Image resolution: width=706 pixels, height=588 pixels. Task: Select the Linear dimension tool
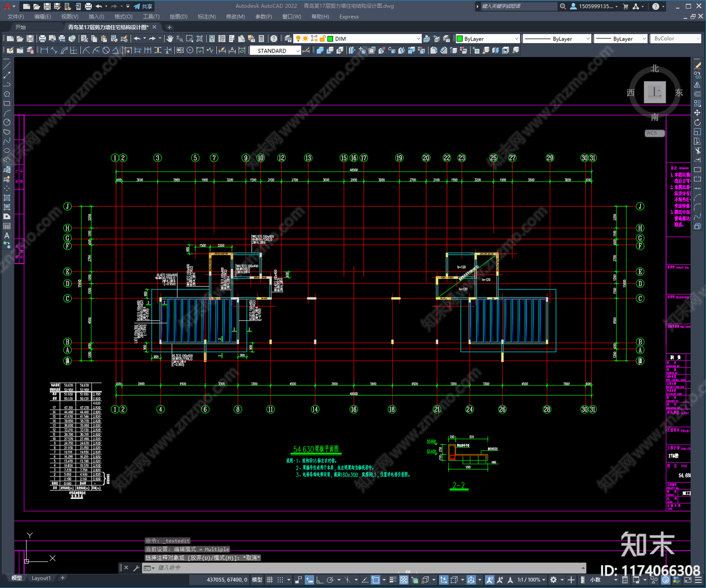44,50
